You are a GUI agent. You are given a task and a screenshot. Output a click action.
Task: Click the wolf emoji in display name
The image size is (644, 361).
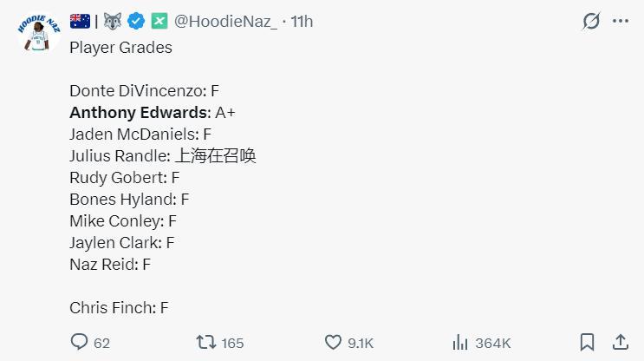pos(113,21)
